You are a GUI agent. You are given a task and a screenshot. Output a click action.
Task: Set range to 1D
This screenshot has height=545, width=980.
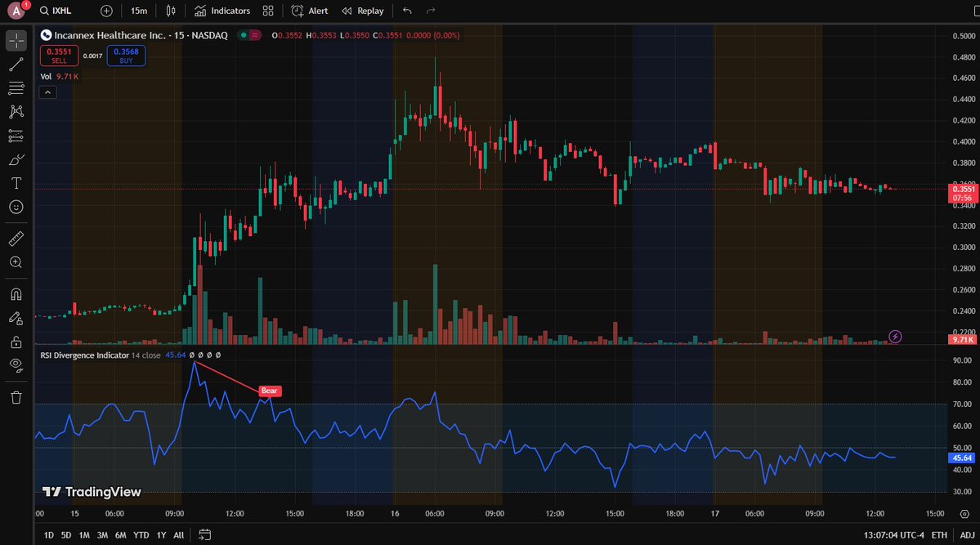tap(48, 535)
